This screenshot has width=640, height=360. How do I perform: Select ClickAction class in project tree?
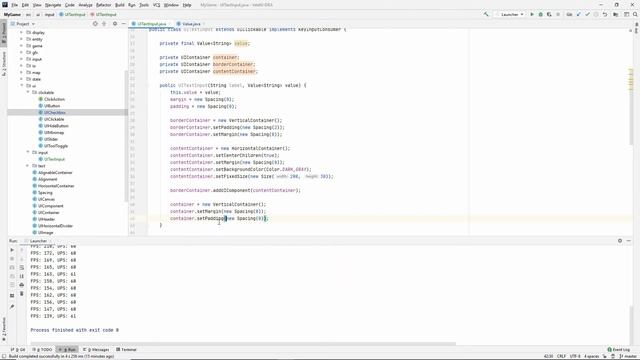pyautogui.click(x=54, y=99)
